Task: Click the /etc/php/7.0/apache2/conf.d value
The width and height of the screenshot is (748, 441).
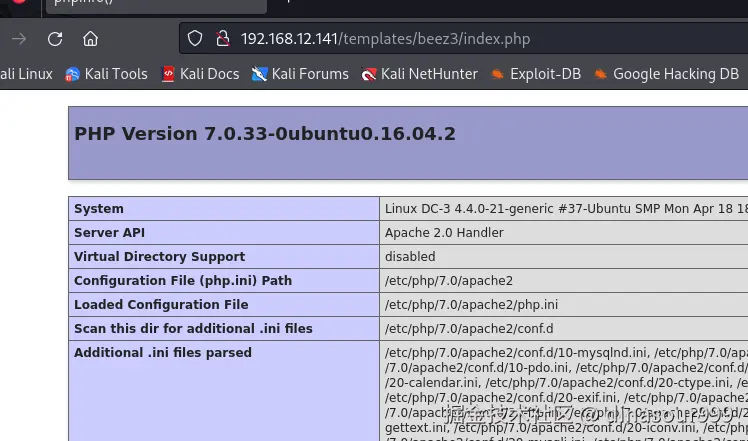Action: [x=469, y=329]
